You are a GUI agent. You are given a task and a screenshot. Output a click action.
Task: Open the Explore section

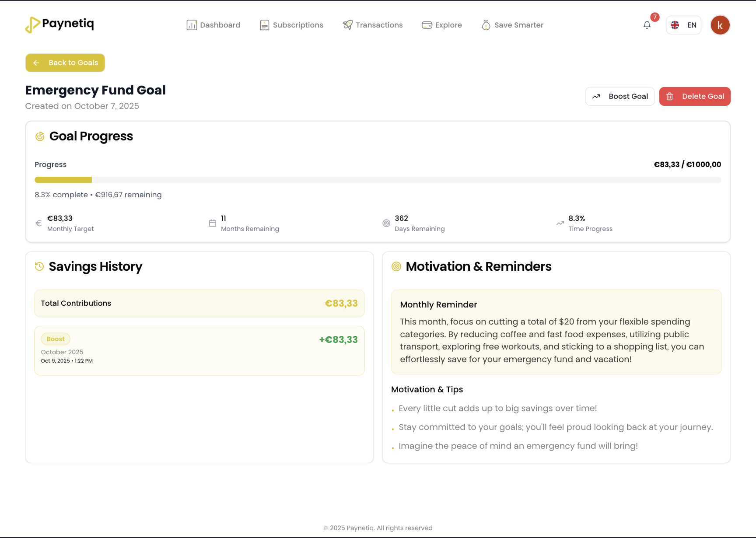[442, 25]
